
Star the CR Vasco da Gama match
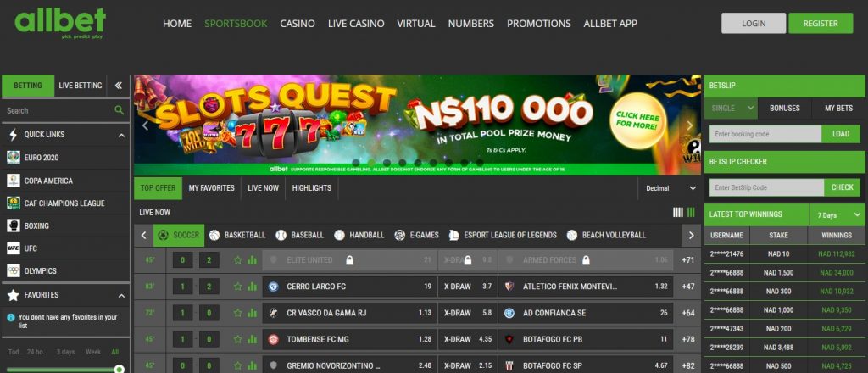click(238, 313)
